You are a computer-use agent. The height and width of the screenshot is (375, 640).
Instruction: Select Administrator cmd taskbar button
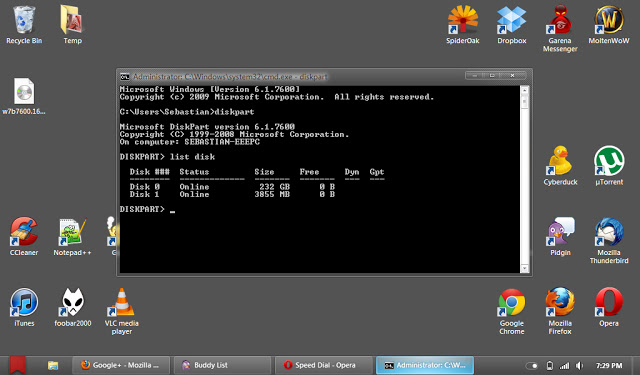click(425, 365)
